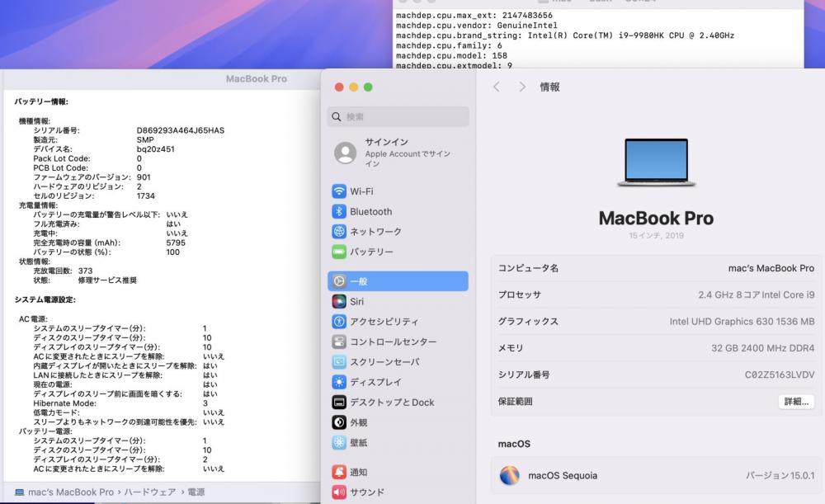Image resolution: width=825 pixels, height=504 pixels.
Task: Click the システム電源設定 heading
Action: (x=45, y=300)
